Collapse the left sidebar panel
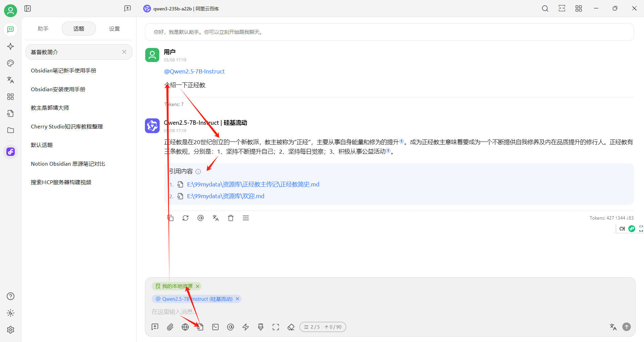 (28, 8)
